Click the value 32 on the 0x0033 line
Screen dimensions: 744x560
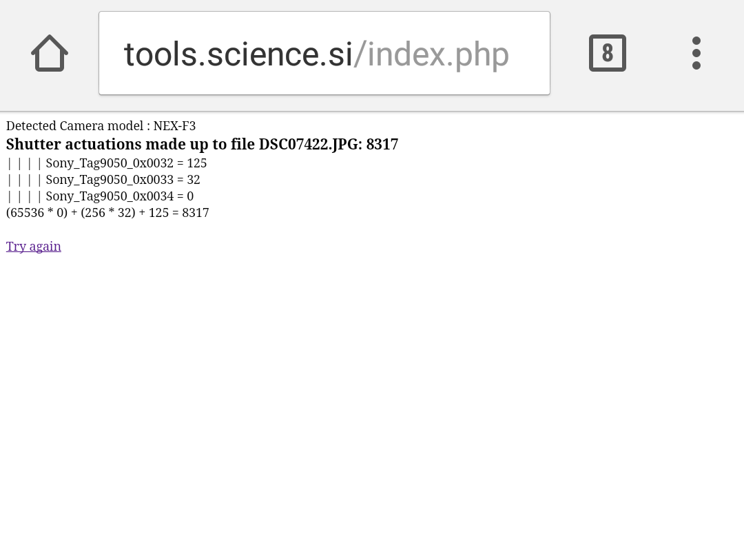[x=194, y=180]
